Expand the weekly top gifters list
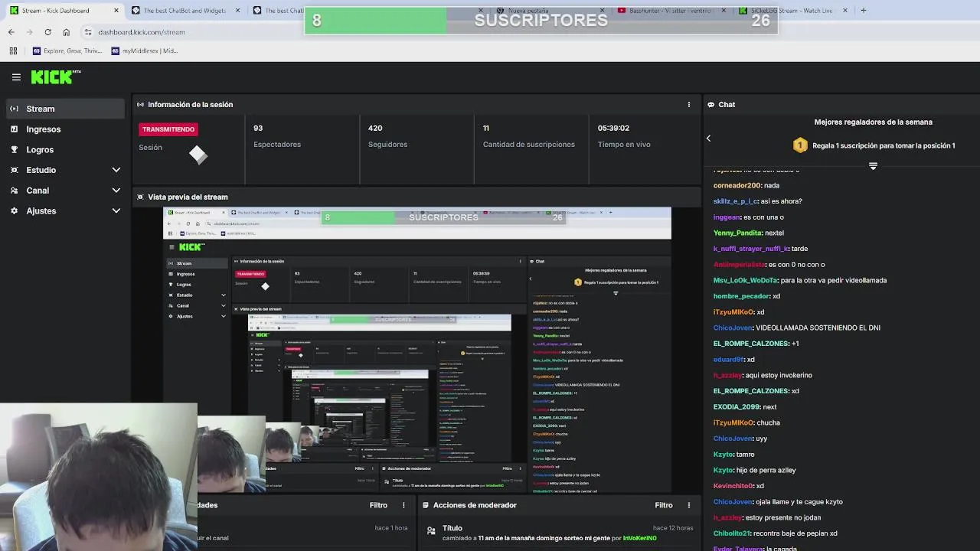Viewport: 980px width, 551px height. coord(873,166)
